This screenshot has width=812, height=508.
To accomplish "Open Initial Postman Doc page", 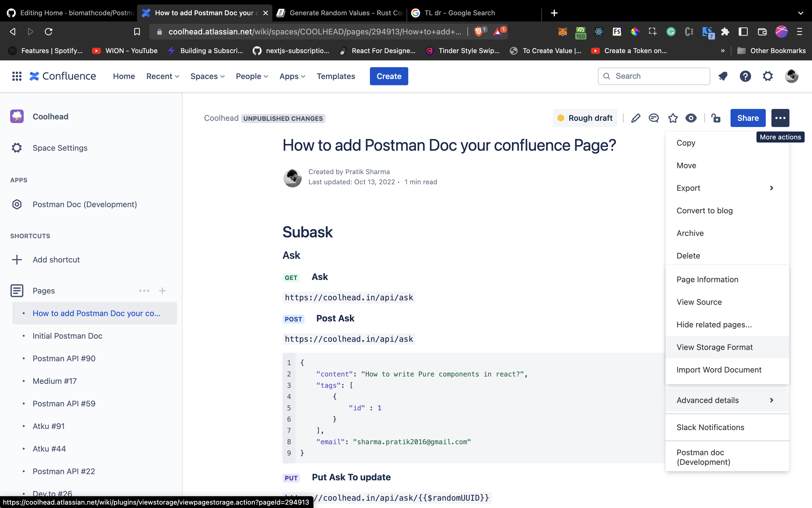I will 67,336.
